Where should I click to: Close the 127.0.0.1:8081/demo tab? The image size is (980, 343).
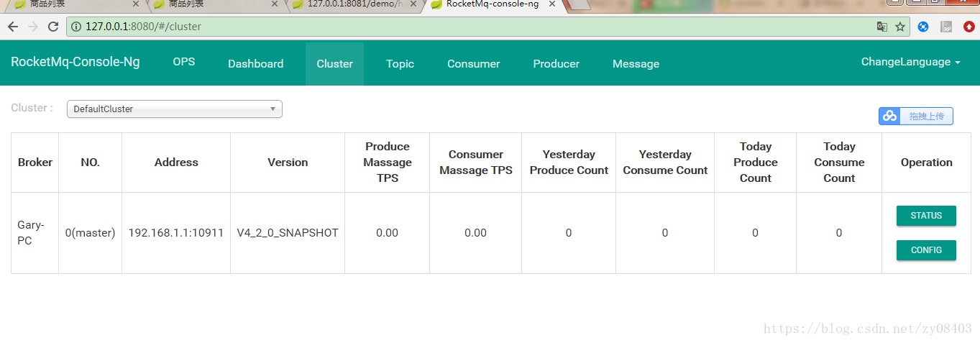click(413, 4)
